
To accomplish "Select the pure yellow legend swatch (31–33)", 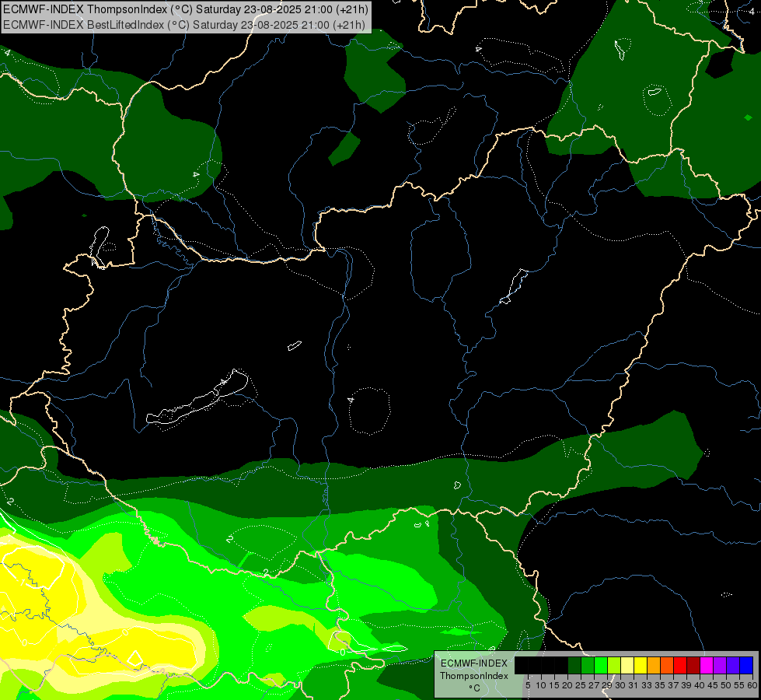I will click(x=641, y=665).
